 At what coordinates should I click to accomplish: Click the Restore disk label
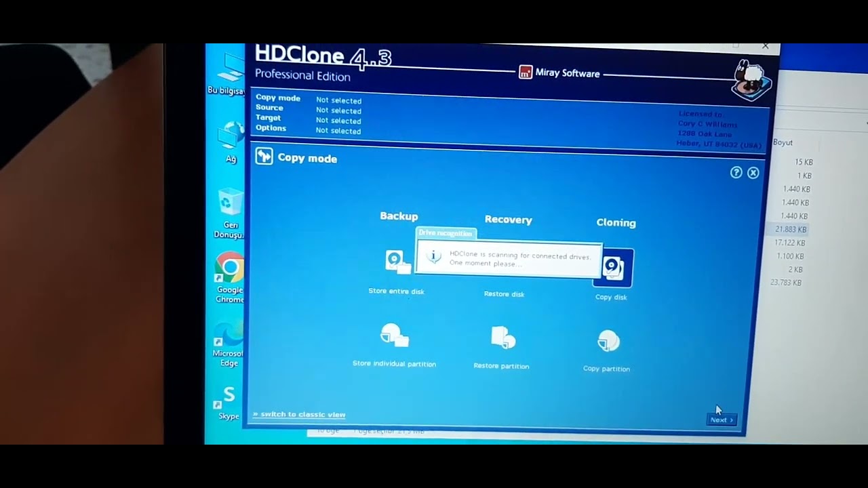(x=504, y=293)
